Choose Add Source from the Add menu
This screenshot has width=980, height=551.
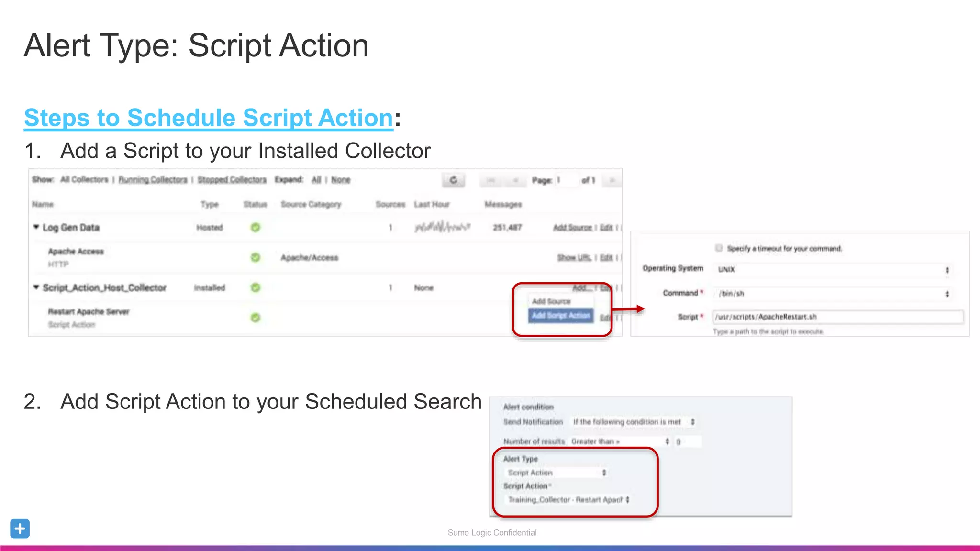(x=560, y=301)
